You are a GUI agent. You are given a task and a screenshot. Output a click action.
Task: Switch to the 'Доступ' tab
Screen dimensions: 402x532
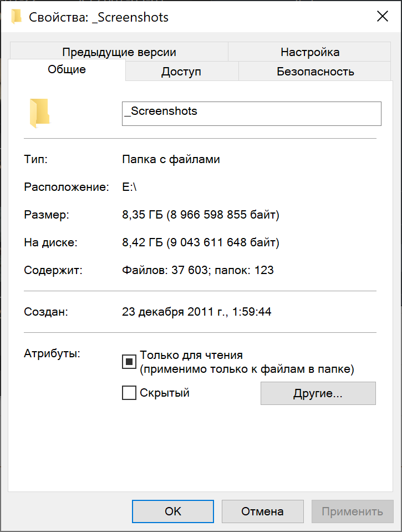pos(181,71)
